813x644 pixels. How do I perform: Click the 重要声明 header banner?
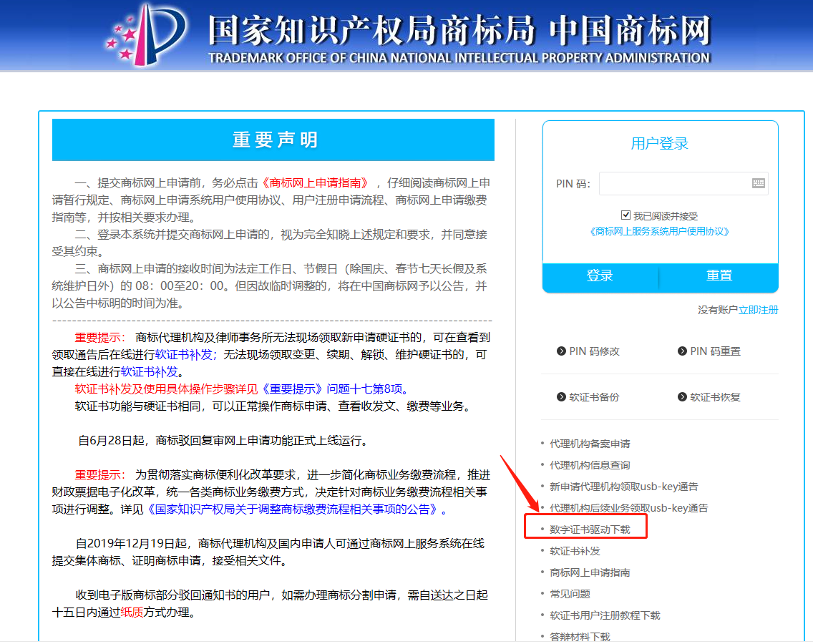tap(273, 140)
